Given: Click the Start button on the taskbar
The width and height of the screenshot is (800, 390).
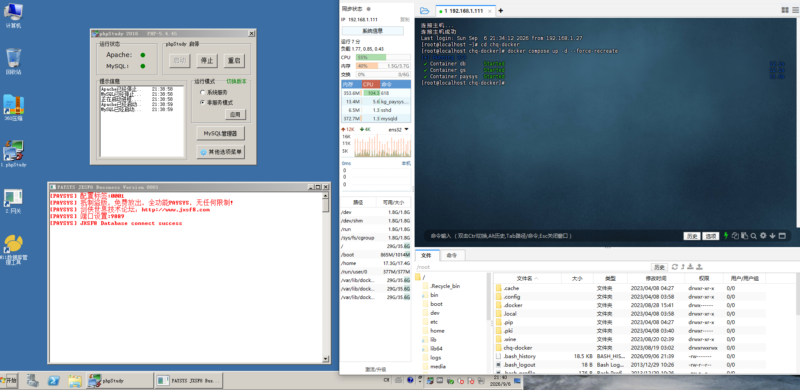Looking at the screenshot, I should click(x=9, y=381).
